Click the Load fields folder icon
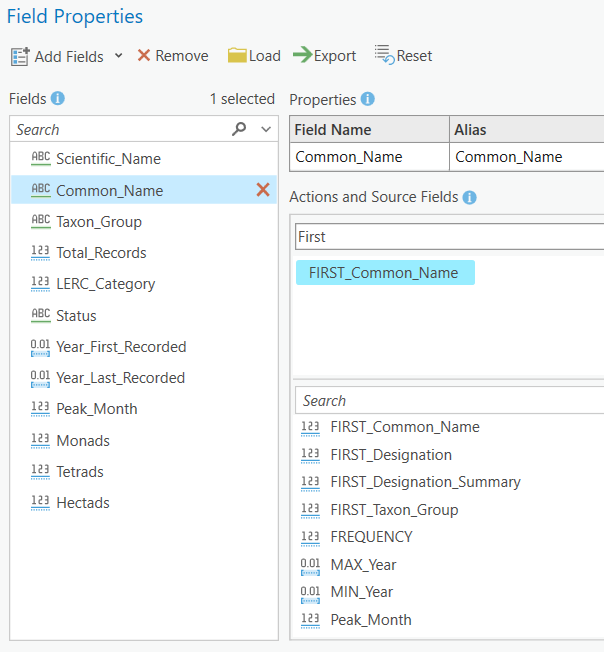The width and height of the screenshot is (604, 652). (x=237, y=56)
